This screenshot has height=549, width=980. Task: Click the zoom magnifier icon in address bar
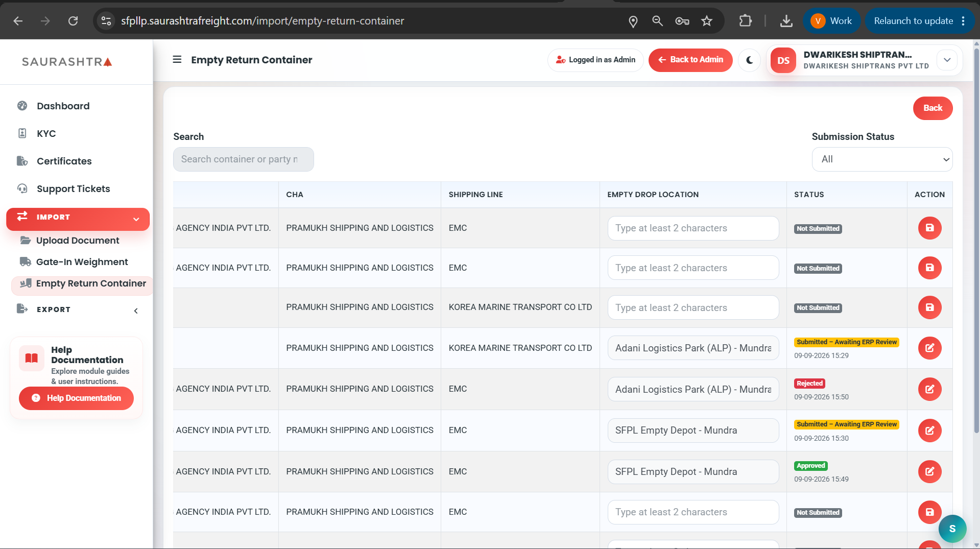coord(658,21)
